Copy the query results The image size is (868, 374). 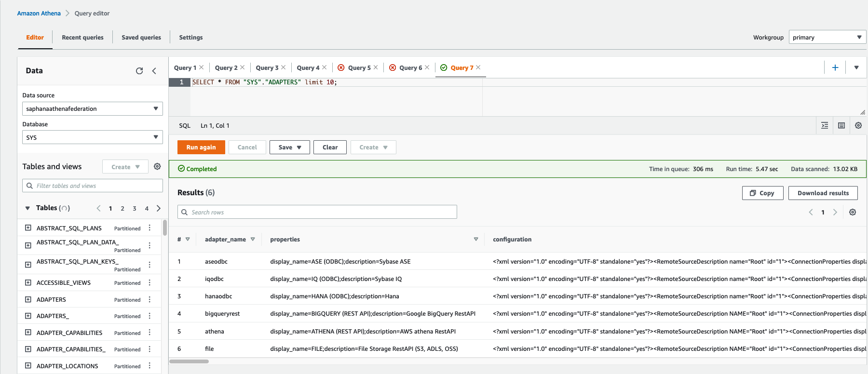pos(762,193)
